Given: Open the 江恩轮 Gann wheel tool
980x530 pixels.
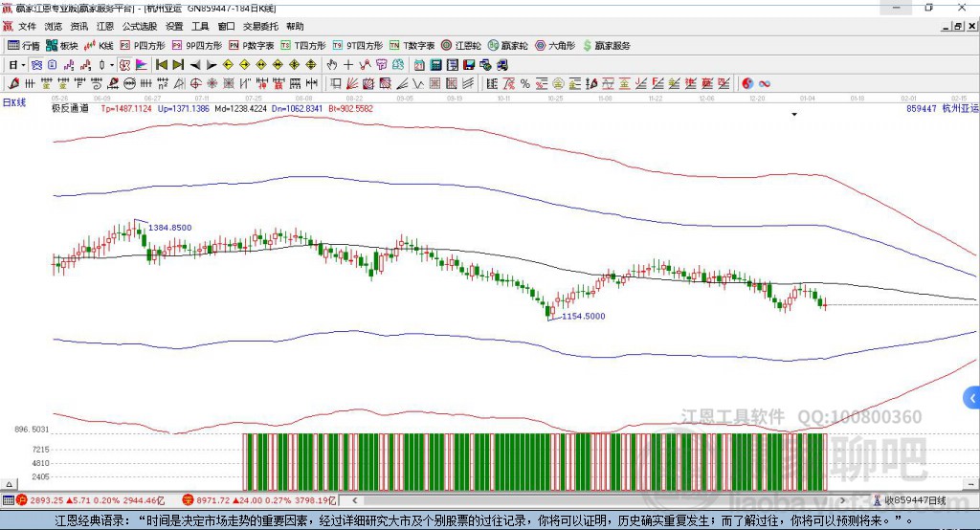Looking at the screenshot, I should [x=461, y=45].
